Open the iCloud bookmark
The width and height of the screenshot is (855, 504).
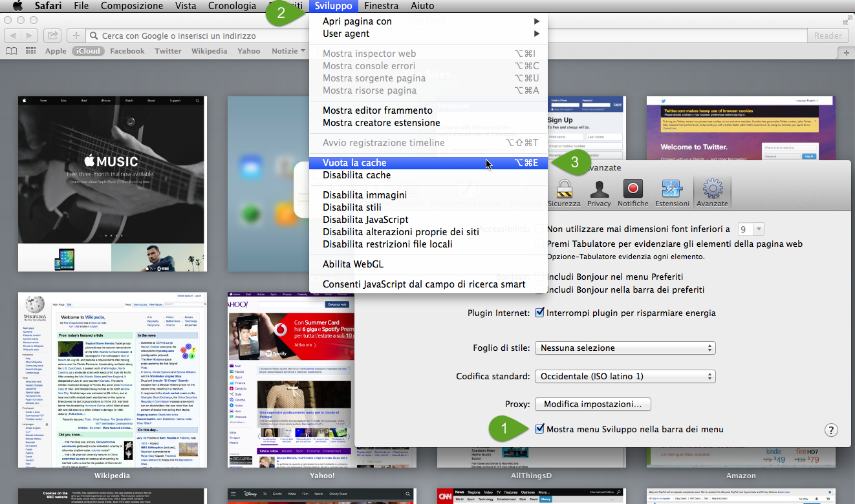(x=87, y=51)
